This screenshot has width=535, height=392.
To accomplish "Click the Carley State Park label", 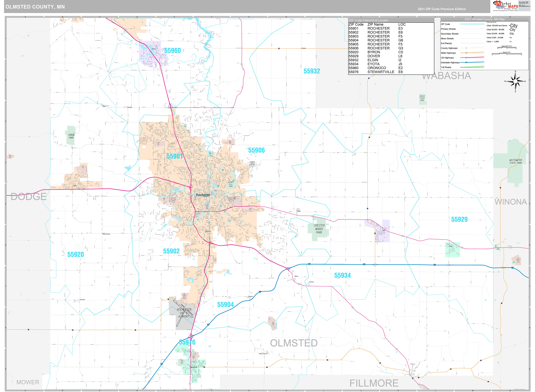I will (x=422, y=98).
